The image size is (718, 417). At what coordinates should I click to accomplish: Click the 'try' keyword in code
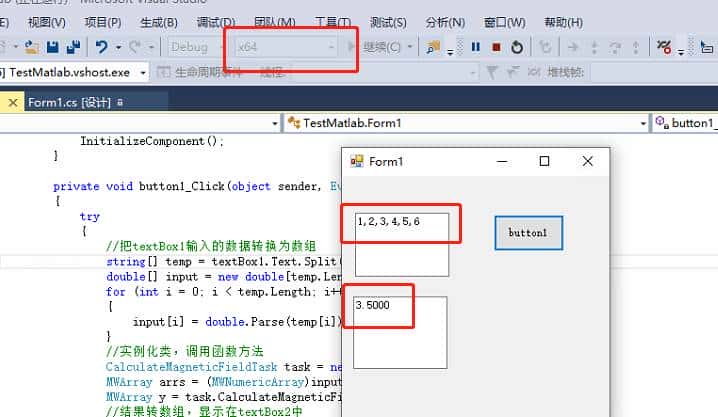[89, 217]
